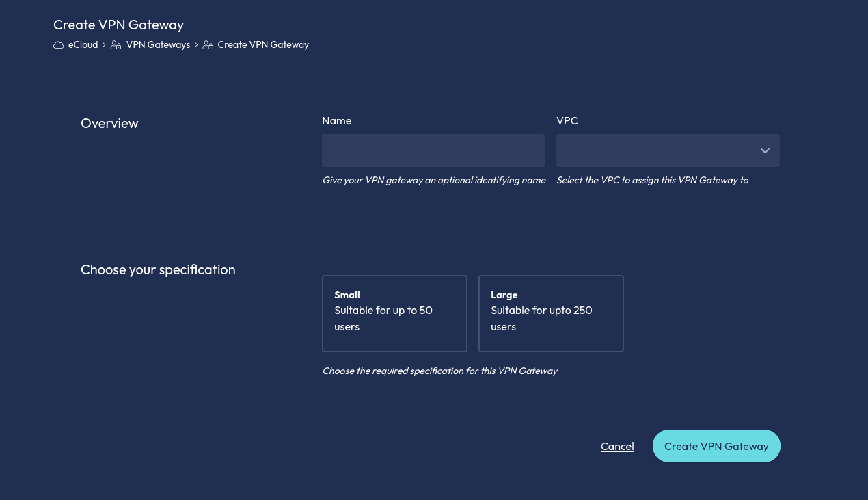Viewport: 868px width, 500px height.
Task: Choose the option suitable for upto 250 users
Action: [x=551, y=313]
